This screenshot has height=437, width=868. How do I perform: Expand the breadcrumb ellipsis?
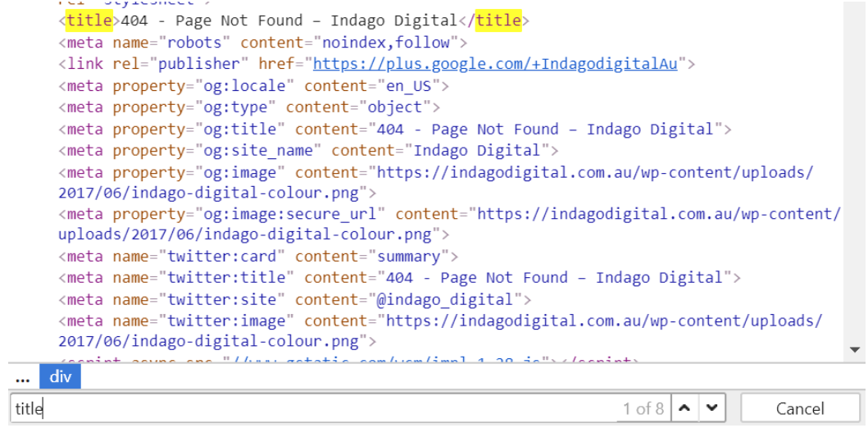click(23, 377)
